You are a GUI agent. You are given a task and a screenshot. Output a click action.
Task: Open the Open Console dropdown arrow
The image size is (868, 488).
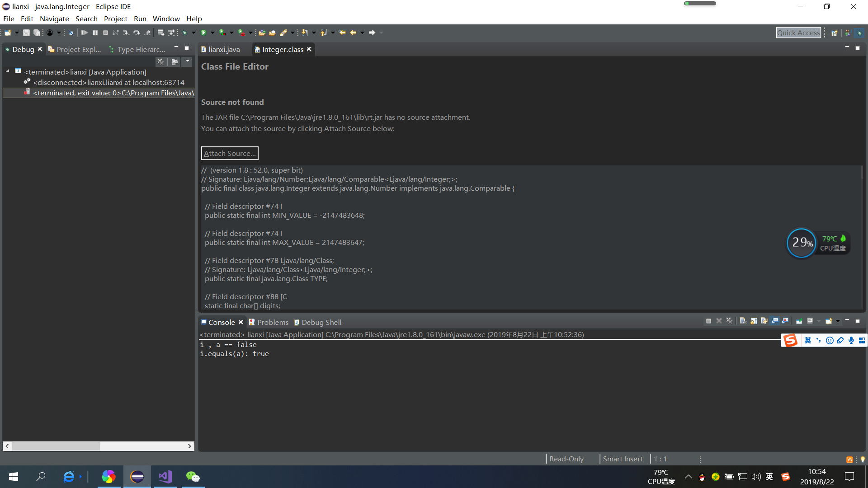pyautogui.click(x=838, y=321)
